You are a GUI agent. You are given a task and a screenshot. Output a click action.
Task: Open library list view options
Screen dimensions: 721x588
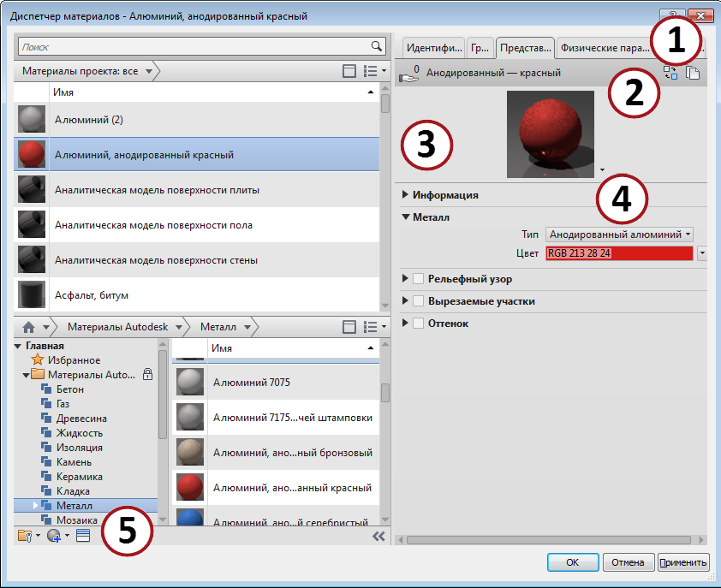pyautogui.click(x=374, y=327)
